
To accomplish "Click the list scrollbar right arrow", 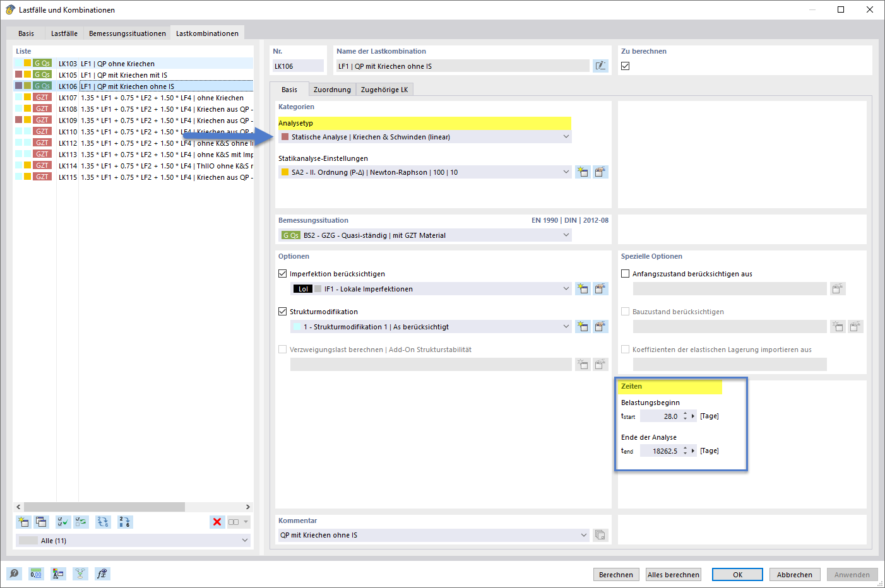I will 247,507.
